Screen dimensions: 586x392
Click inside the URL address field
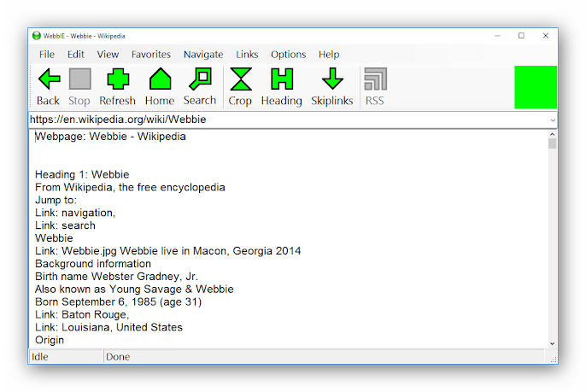(x=288, y=120)
